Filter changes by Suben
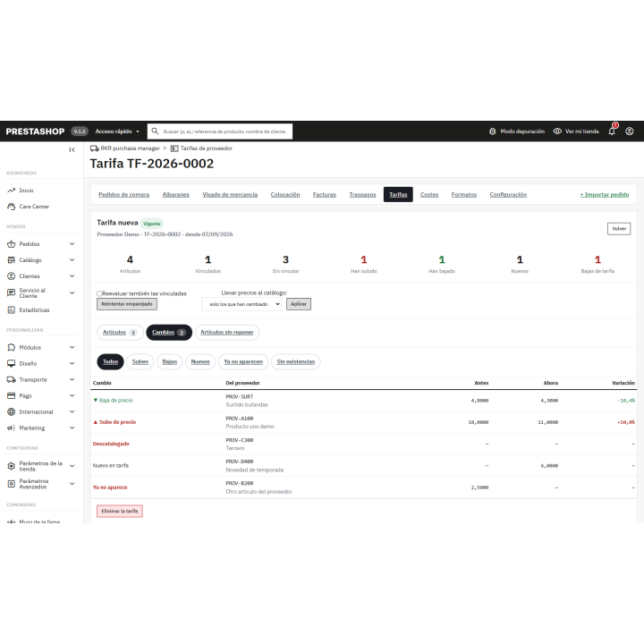This screenshot has width=644, height=644. [x=140, y=362]
